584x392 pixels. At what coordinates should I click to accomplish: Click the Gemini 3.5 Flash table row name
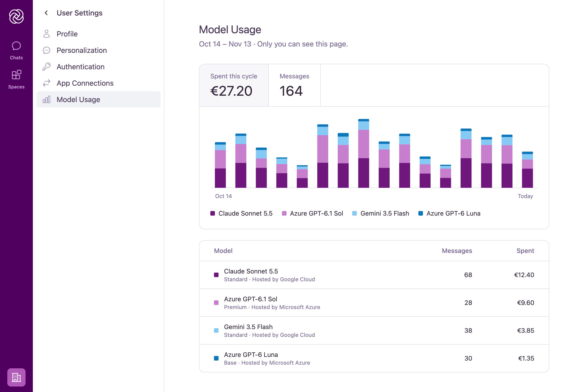[x=248, y=327]
